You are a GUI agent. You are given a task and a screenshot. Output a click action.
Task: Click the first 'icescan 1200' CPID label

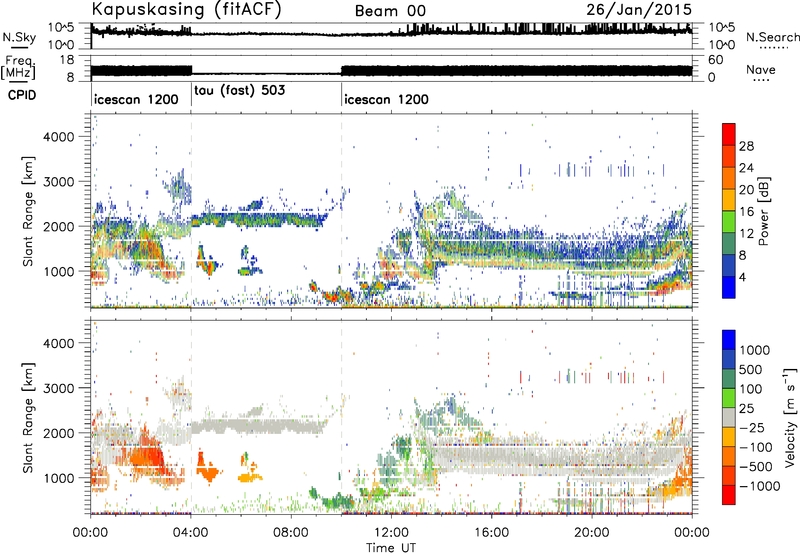(136, 99)
